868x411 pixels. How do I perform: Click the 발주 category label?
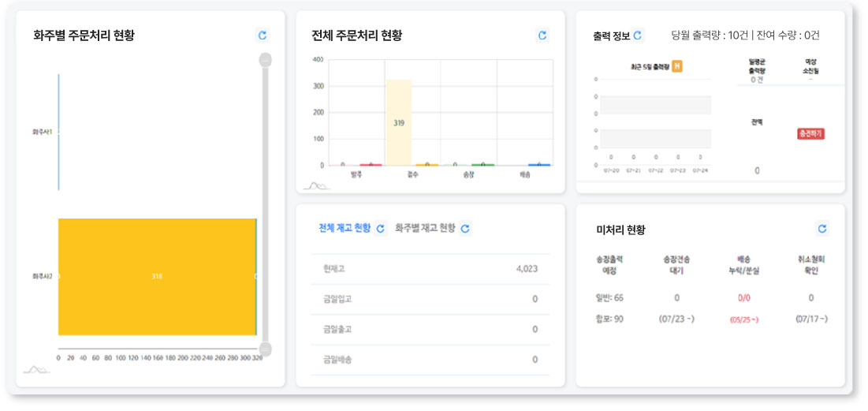pos(356,174)
